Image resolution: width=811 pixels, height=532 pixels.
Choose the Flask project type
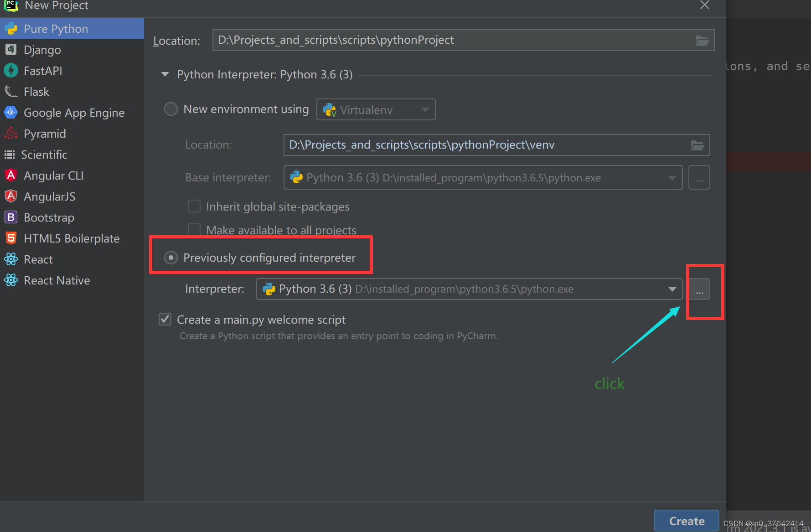click(72, 92)
